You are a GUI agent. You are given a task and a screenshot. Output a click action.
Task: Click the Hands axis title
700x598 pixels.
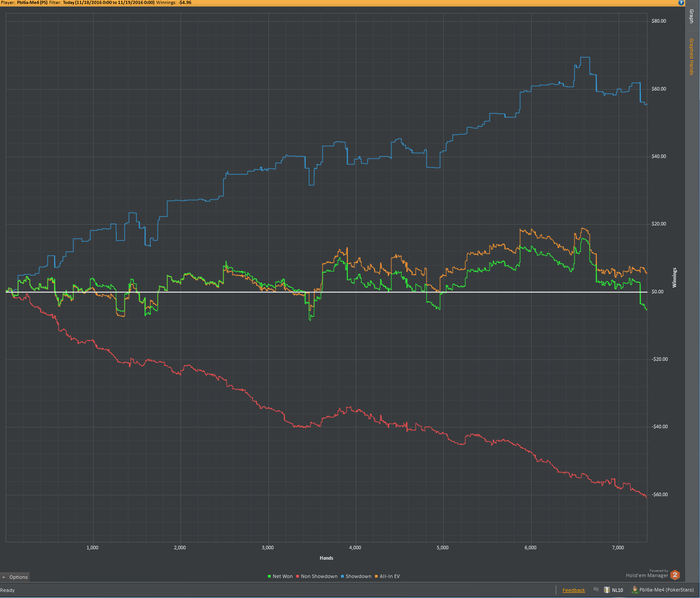click(326, 558)
